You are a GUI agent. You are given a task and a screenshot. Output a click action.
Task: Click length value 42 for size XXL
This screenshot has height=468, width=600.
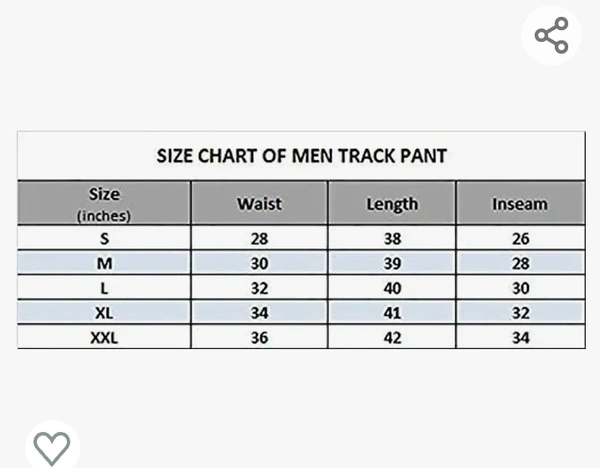point(392,338)
